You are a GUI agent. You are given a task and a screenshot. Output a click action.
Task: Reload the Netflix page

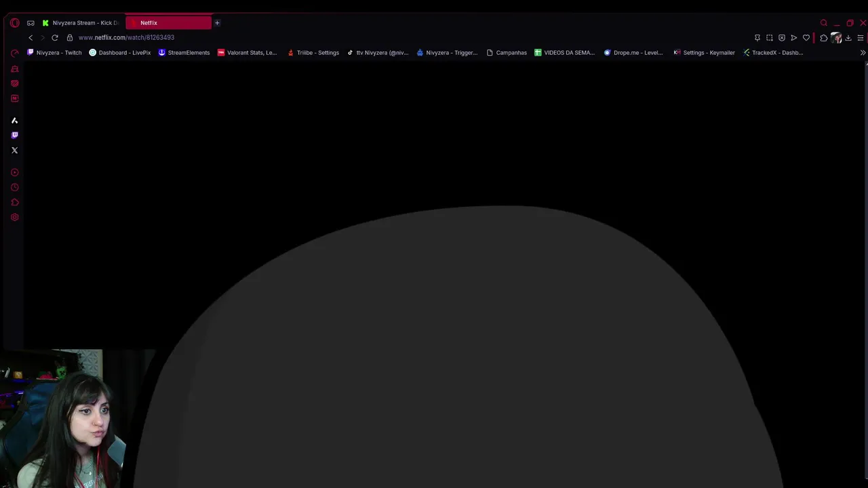tap(55, 38)
